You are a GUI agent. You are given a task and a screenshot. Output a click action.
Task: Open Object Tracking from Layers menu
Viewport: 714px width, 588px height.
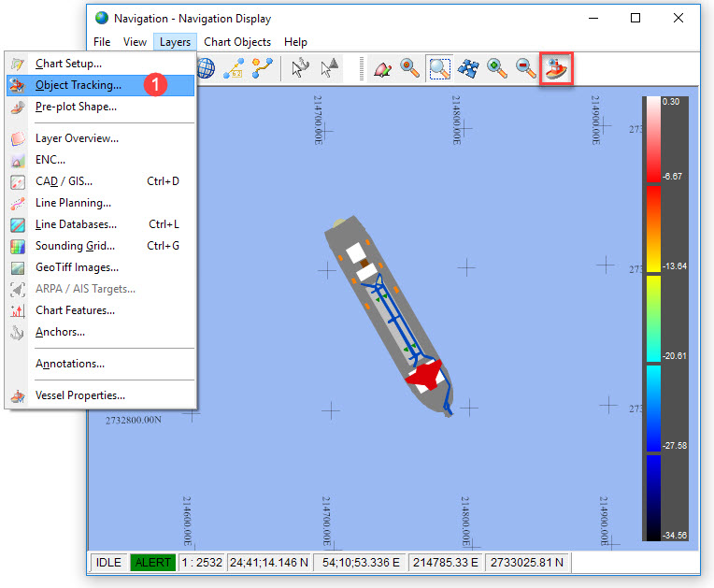click(79, 85)
